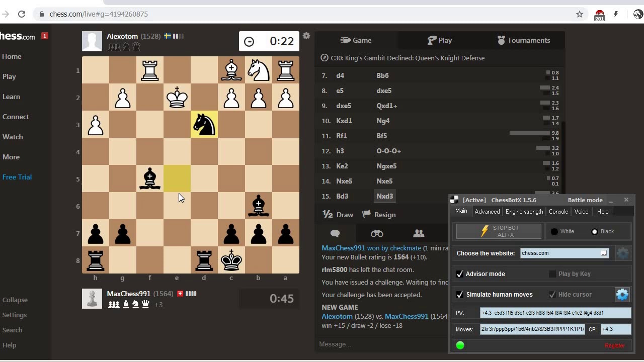Open the notification badge beside chess.com logo
The height and width of the screenshot is (362, 644).
45,36
